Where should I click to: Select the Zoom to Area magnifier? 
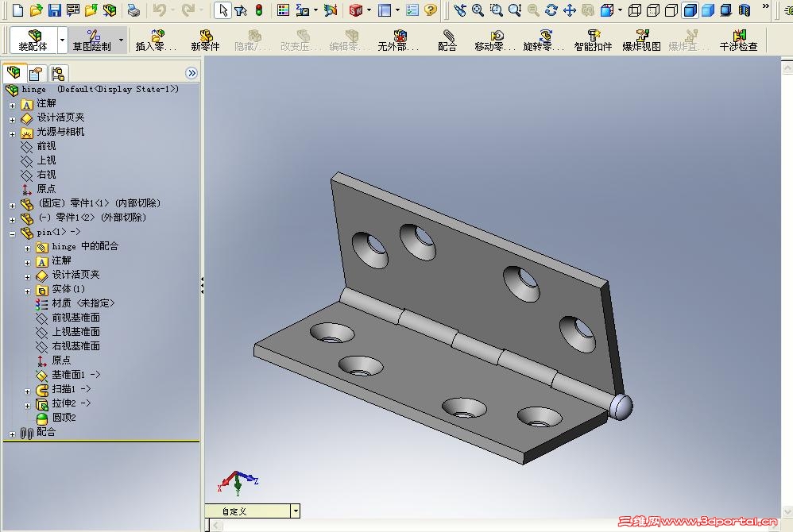(x=496, y=10)
